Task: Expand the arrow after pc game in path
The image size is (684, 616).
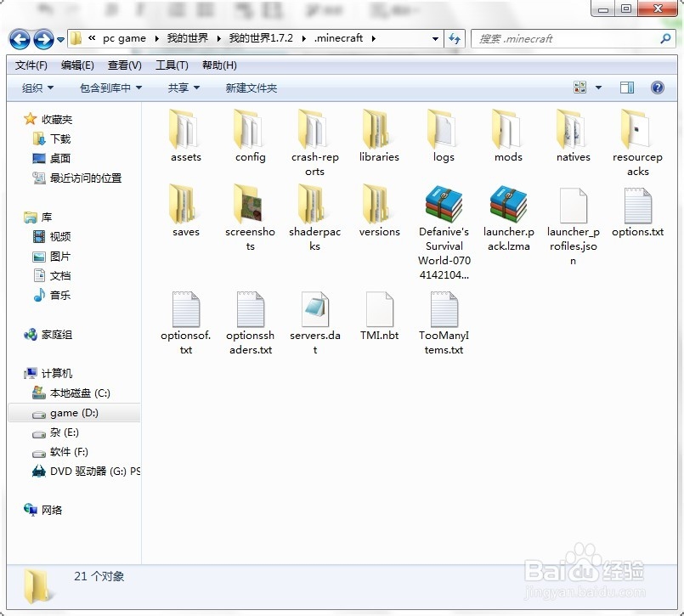Action: pyautogui.click(x=156, y=38)
